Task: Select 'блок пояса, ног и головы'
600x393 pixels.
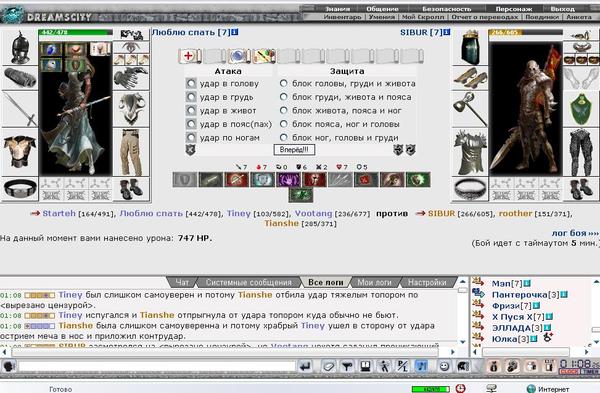Action: (284, 124)
